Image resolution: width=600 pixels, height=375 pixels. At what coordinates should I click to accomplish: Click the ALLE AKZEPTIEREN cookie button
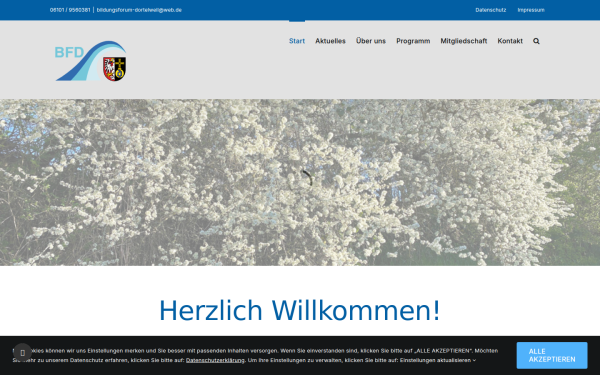pos(552,355)
